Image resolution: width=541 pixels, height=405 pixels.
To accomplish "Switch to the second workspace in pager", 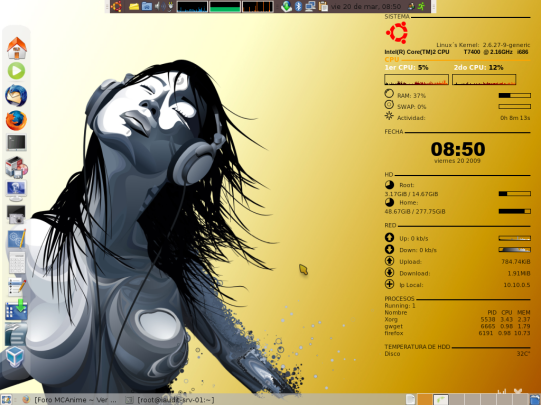I will click(x=441, y=400).
